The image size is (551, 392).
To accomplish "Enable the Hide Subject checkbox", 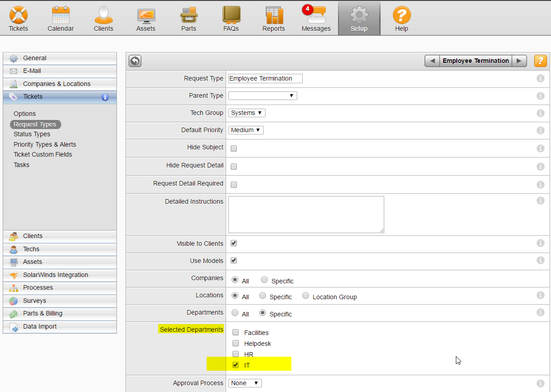I will click(234, 148).
